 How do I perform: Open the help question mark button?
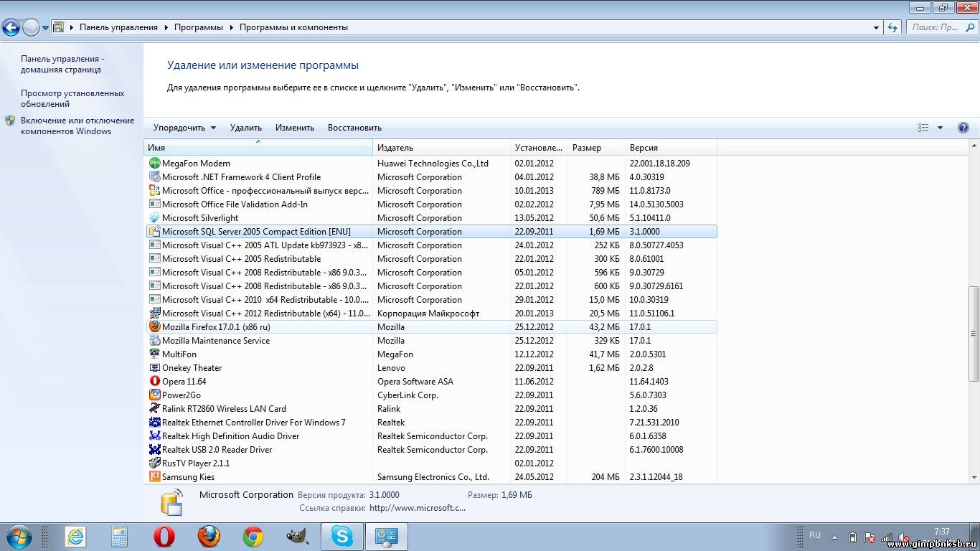[x=963, y=128]
